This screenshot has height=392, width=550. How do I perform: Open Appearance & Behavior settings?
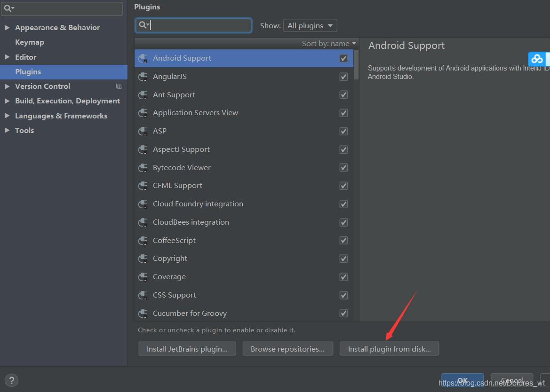[x=57, y=27]
